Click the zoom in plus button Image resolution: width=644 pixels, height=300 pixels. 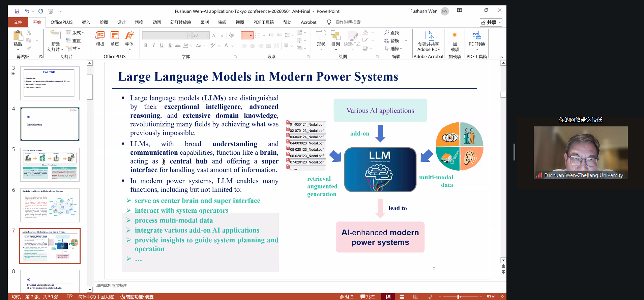(x=481, y=297)
